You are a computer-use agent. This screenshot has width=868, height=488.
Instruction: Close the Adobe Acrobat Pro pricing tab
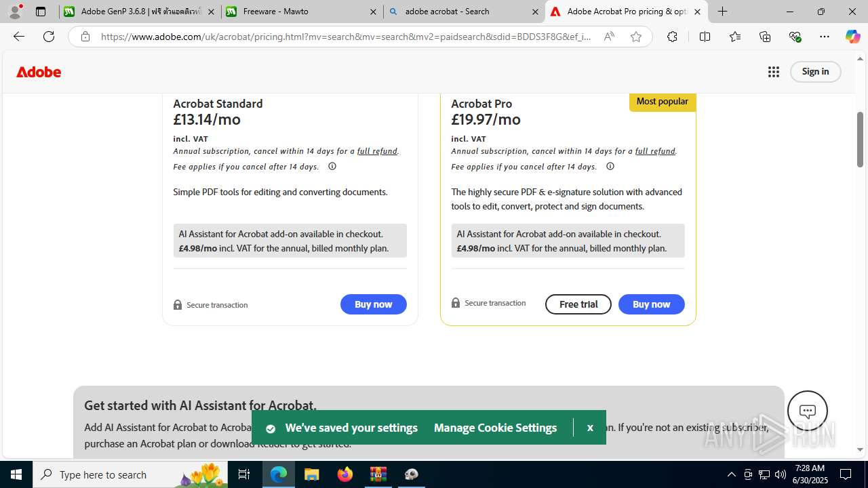click(697, 12)
